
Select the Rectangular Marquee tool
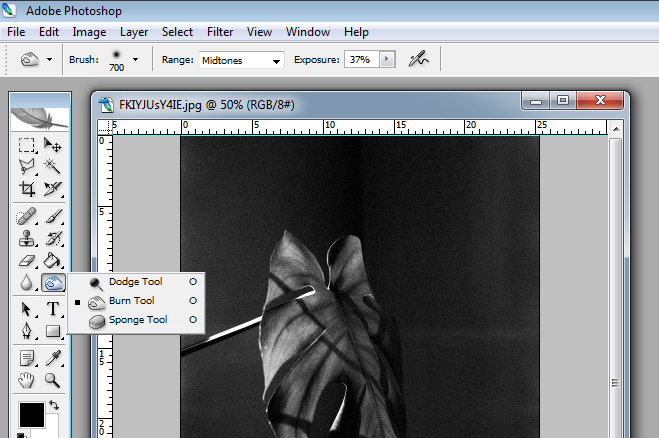tap(28, 146)
